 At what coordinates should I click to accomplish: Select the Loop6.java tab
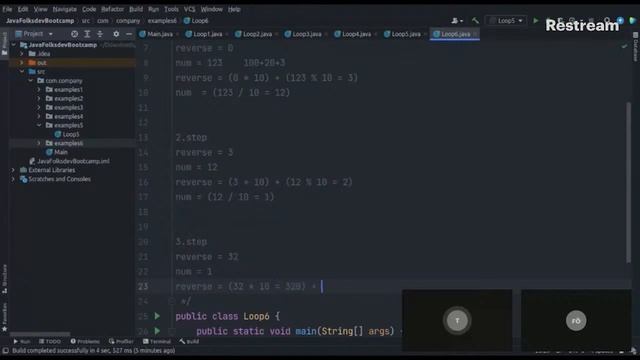tap(455, 34)
